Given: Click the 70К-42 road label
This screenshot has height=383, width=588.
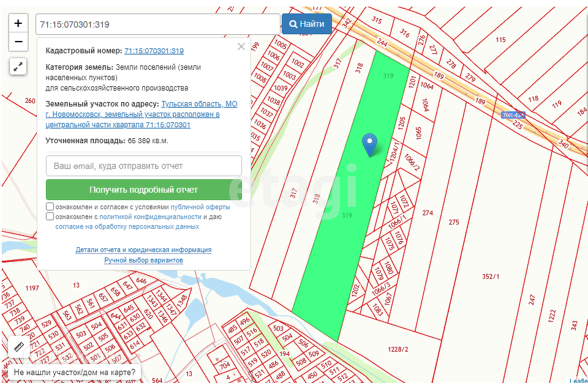Looking at the screenshot, I should click(x=513, y=115).
